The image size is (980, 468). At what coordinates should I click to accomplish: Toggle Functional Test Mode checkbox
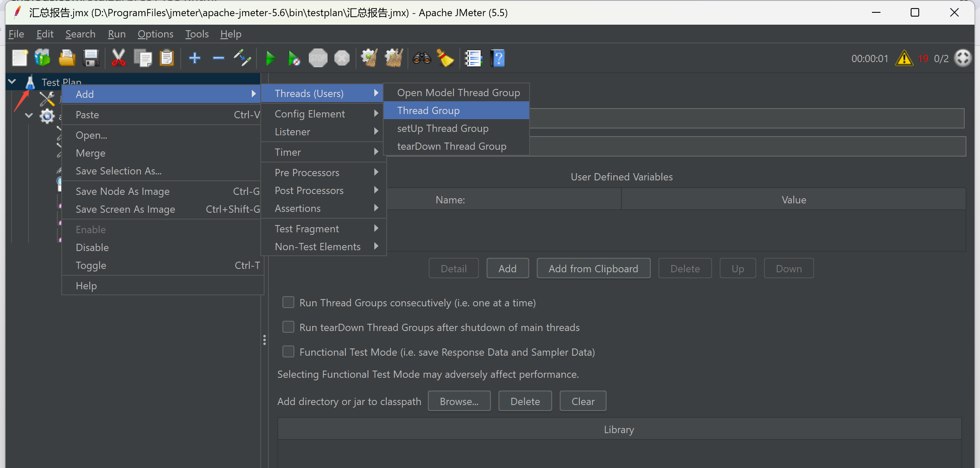point(288,352)
